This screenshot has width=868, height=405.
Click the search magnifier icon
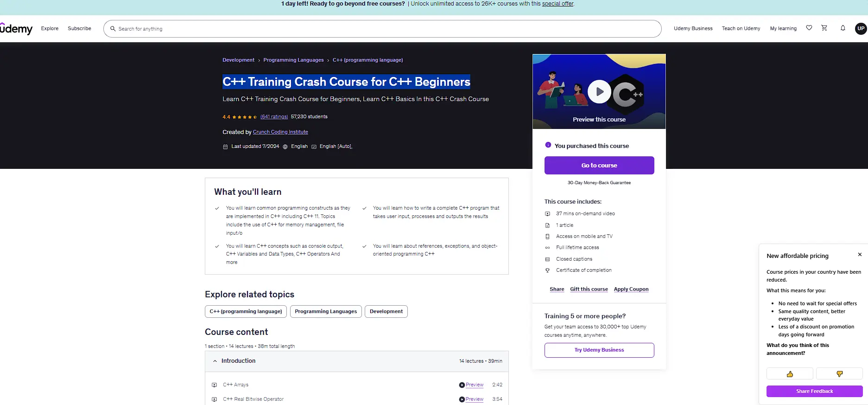click(x=113, y=29)
